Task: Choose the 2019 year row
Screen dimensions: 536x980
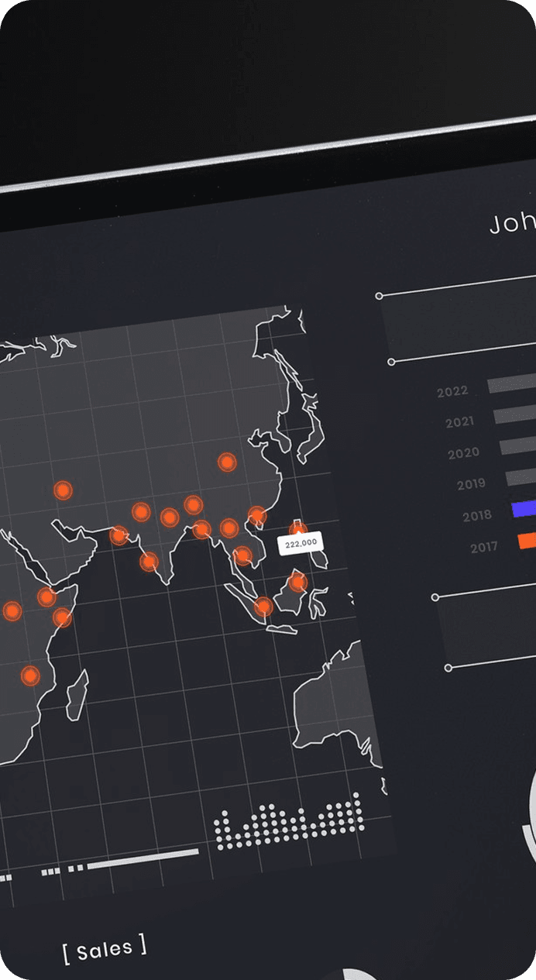Action: (x=471, y=485)
